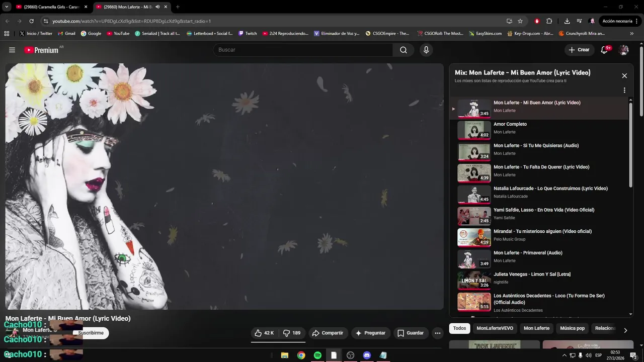Open the Mix playlist options menu

coord(624,90)
